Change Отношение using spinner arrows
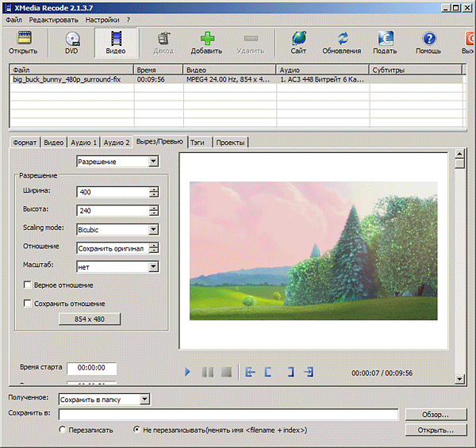 [x=154, y=248]
